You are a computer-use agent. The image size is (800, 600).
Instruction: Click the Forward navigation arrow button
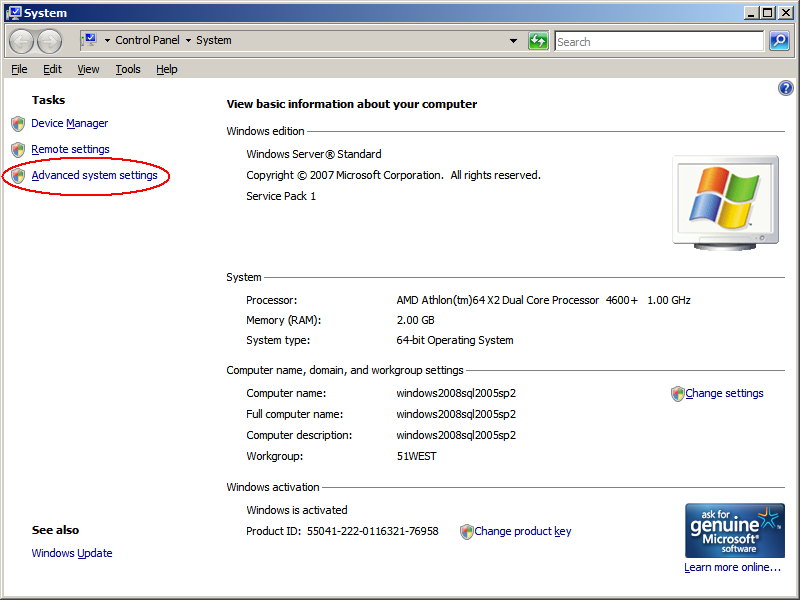tap(49, 41)
